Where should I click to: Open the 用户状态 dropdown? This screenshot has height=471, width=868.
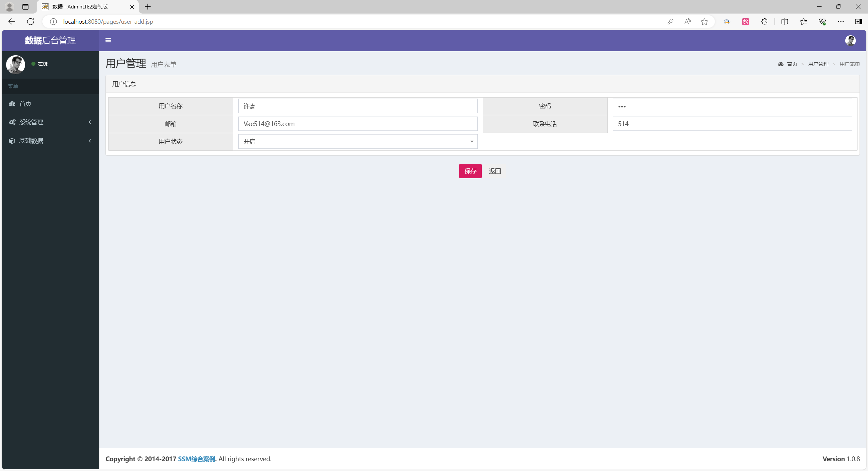[x=358, y=142]
